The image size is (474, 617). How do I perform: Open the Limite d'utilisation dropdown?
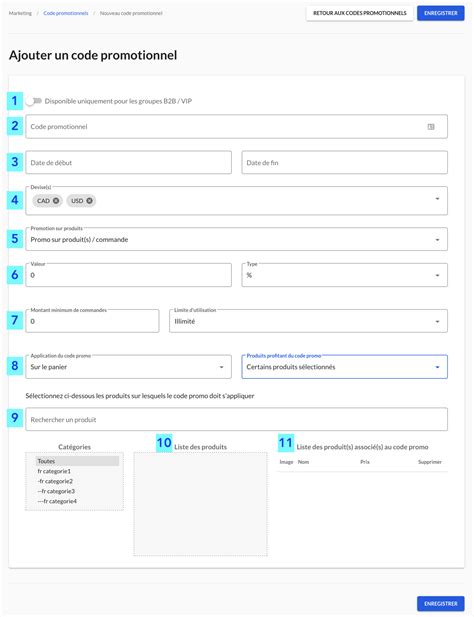click(x=308, y=321)
